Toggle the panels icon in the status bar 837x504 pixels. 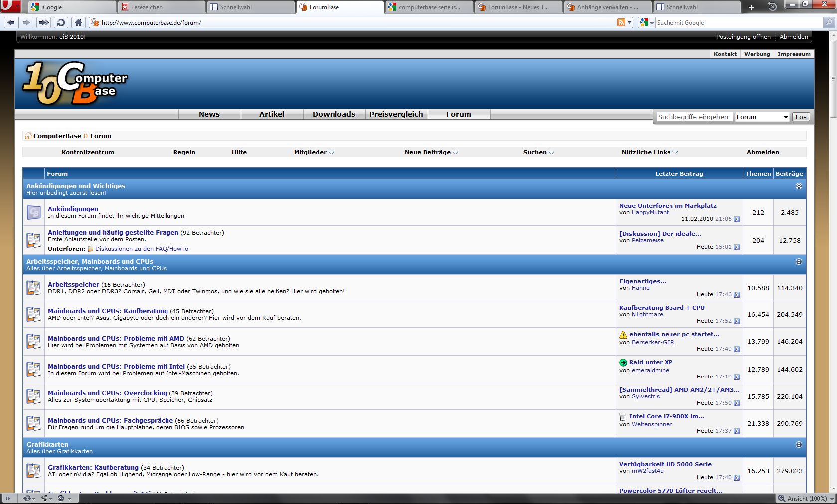(8, 498)
